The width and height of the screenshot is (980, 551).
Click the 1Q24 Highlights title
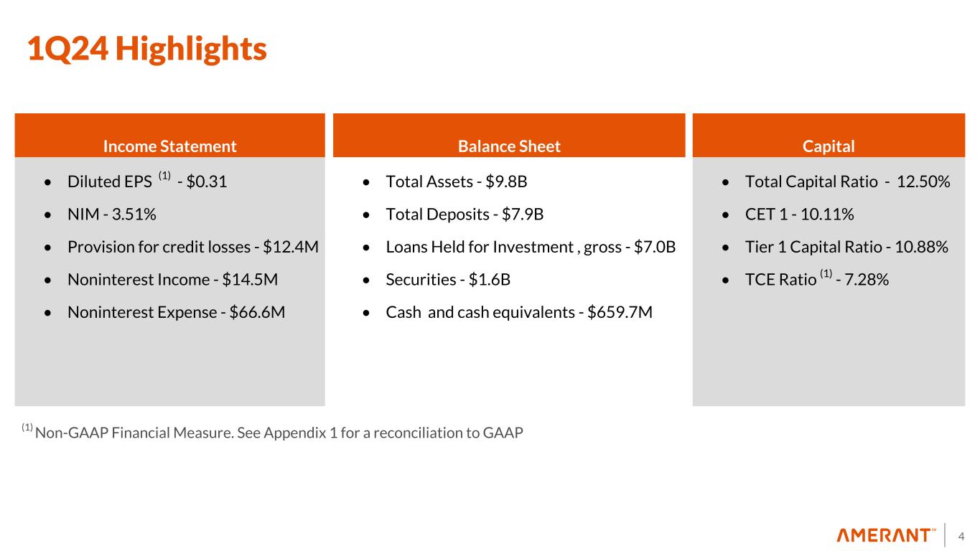(146, 49)
